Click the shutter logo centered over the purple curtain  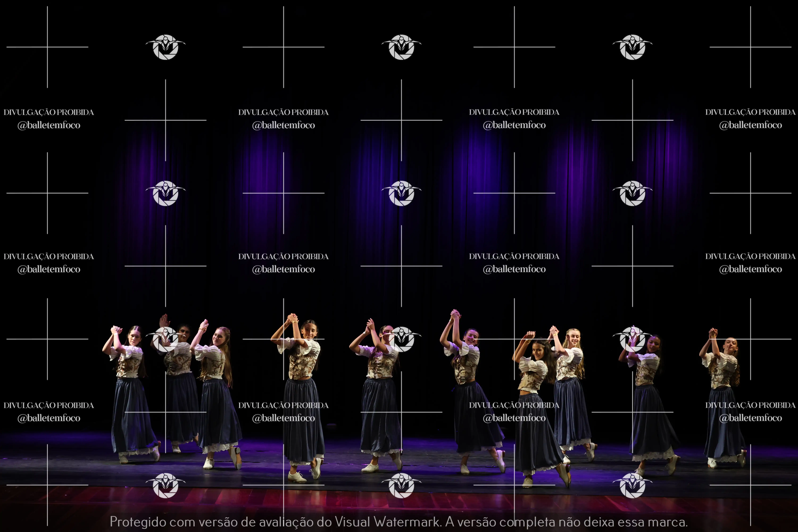[401, 193]
